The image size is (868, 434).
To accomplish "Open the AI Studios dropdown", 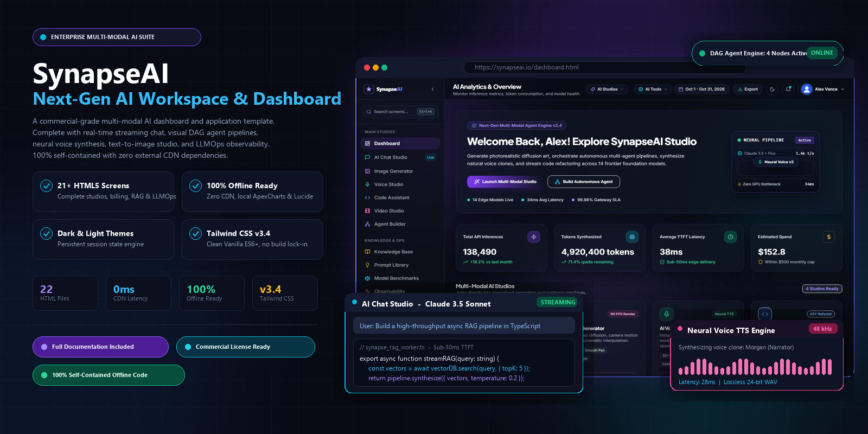I will [607, 89].
